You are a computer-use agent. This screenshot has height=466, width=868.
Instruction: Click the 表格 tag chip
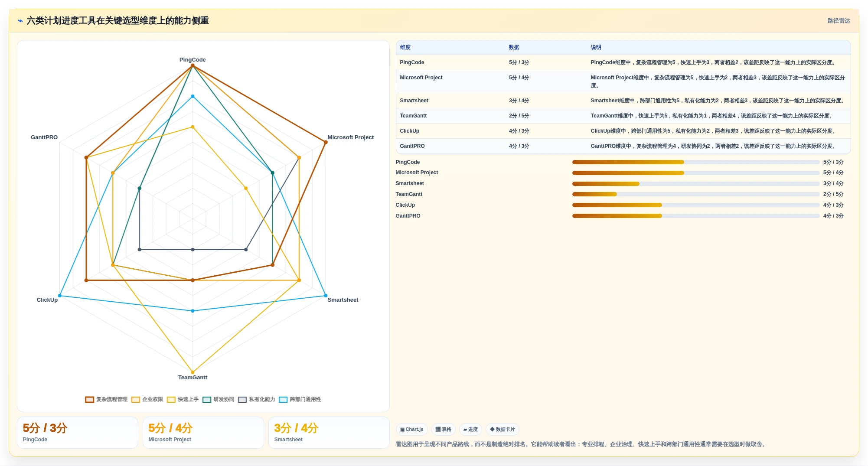point(444,430)
